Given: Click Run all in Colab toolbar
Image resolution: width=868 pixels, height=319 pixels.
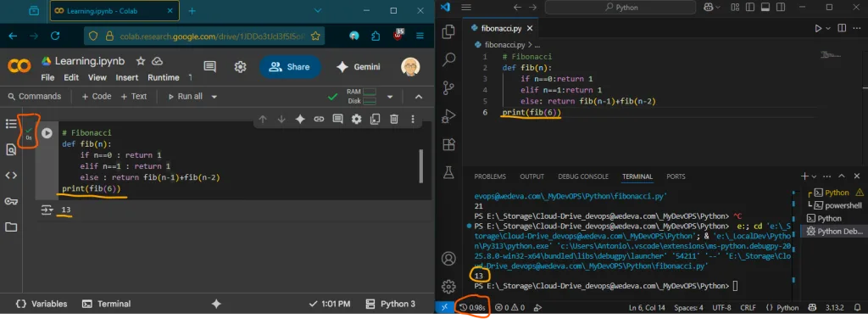Looking at the screenshot, I should click(x=185, y=97).
